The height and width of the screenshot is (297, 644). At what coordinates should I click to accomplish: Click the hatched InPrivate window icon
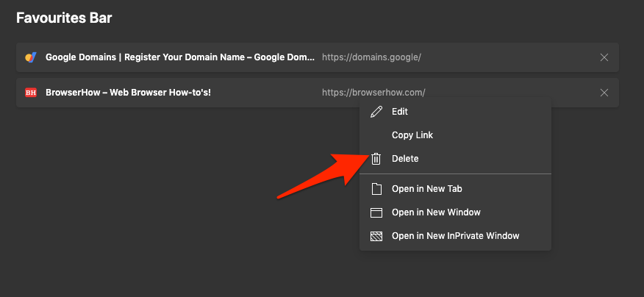point(376,236)
